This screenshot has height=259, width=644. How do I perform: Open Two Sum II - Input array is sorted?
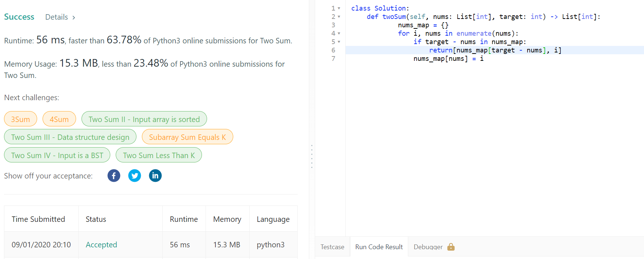[144, 119]
